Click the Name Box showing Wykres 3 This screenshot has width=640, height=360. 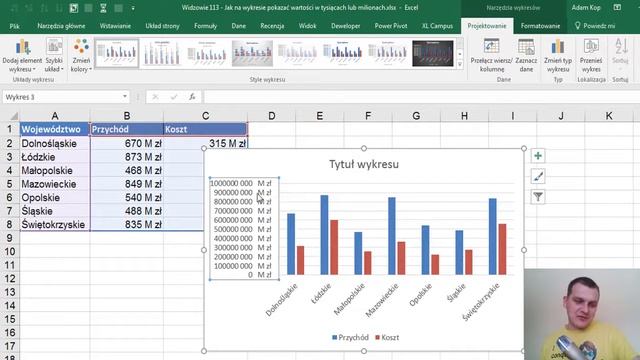(61, 97)
